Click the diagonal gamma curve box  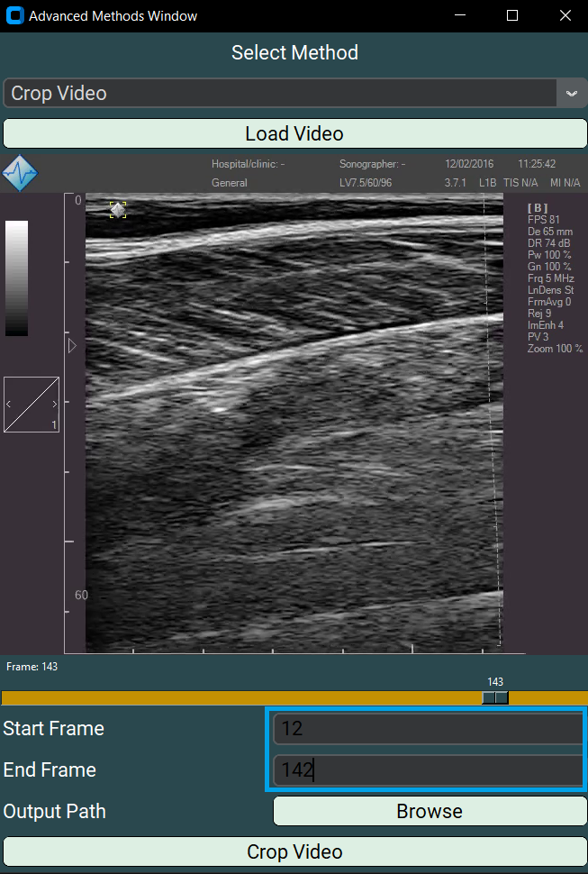tap(32, 405)
